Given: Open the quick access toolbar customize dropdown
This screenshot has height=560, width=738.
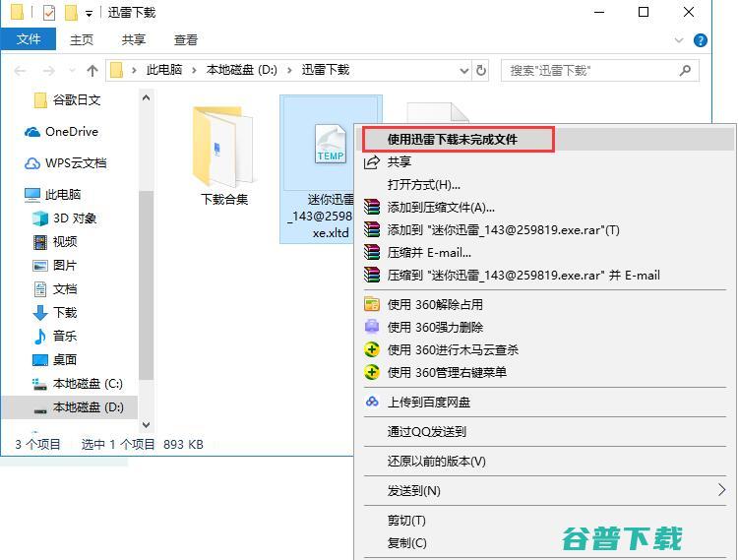Looking at the screenshot, I should [x=89, y=14].
